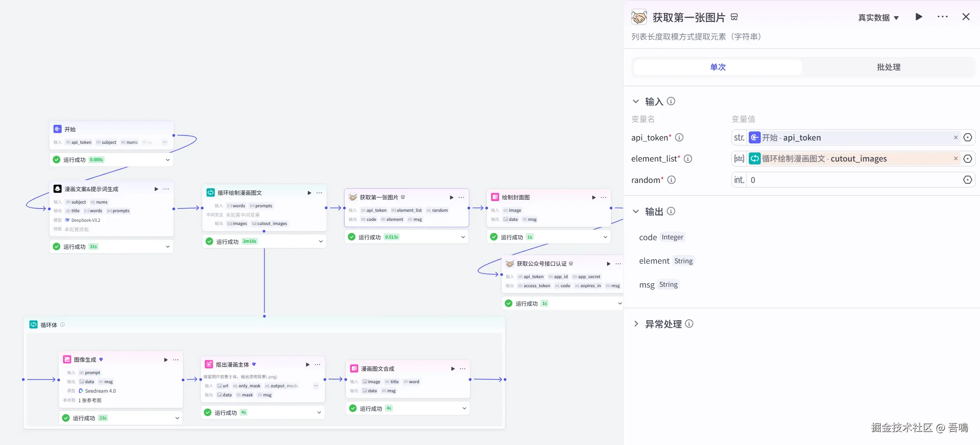
Task: Run the 图像生成 node
Action: (x=166, y=360)
